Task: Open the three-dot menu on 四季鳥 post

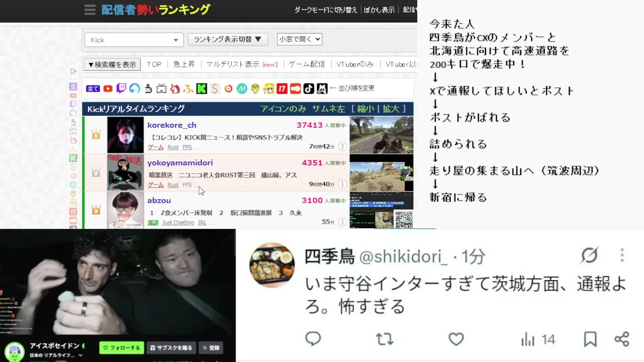Action: [622, 255]
